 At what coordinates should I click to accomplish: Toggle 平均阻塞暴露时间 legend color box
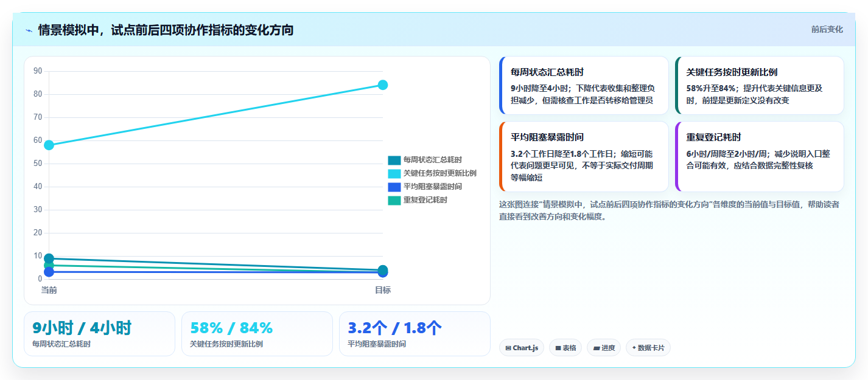click(394, 187)
